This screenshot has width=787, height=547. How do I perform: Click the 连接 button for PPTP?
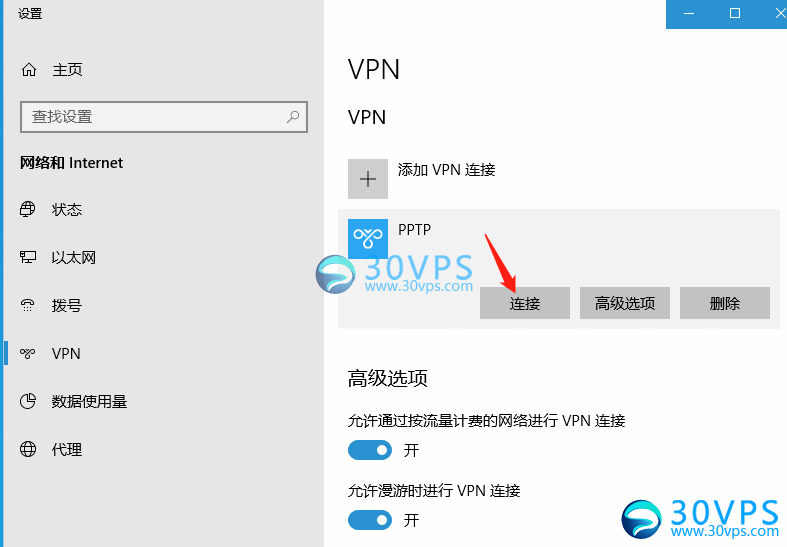524,303
